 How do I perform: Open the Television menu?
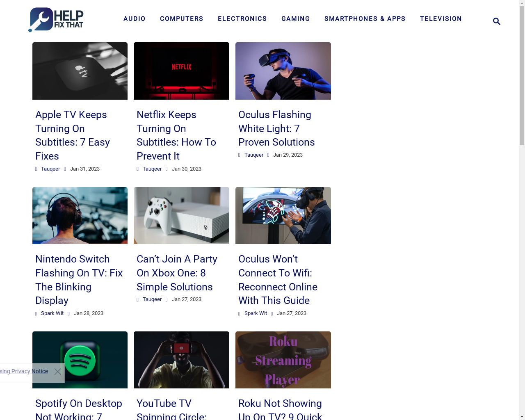tap(441, 19)
